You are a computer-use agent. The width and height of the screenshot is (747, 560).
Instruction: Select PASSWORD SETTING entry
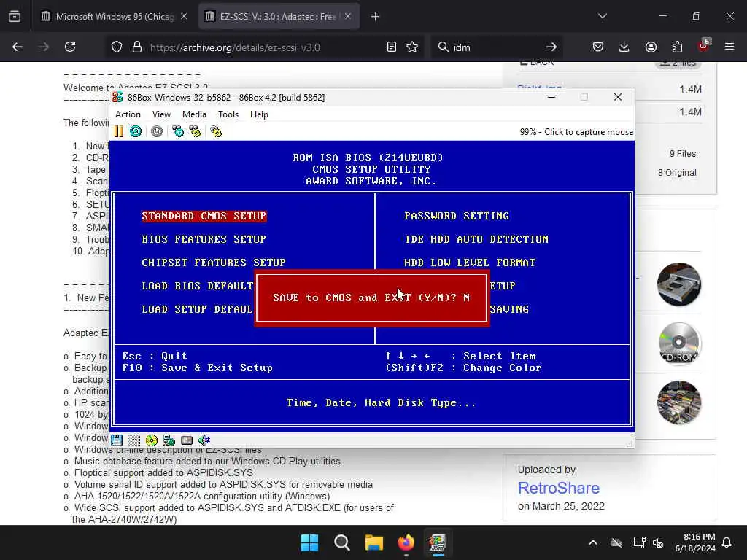click(457, 216)
